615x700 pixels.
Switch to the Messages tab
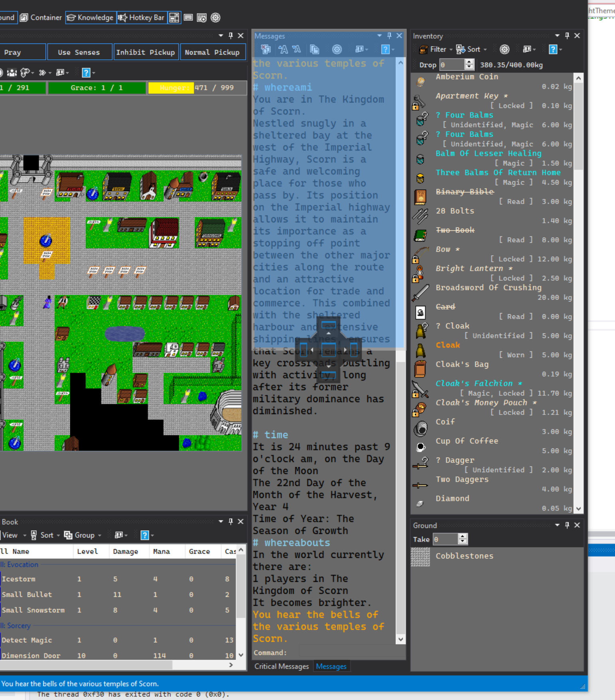tap(331, 666)
